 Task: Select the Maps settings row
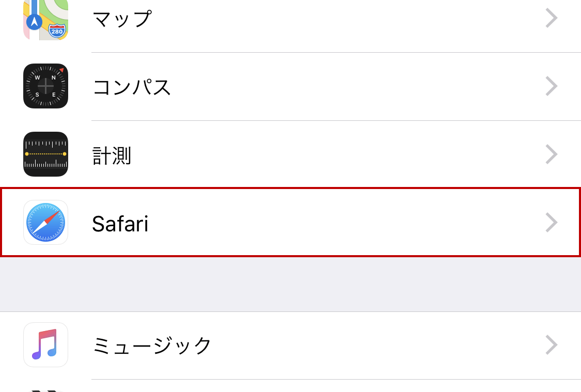point(289,18)
